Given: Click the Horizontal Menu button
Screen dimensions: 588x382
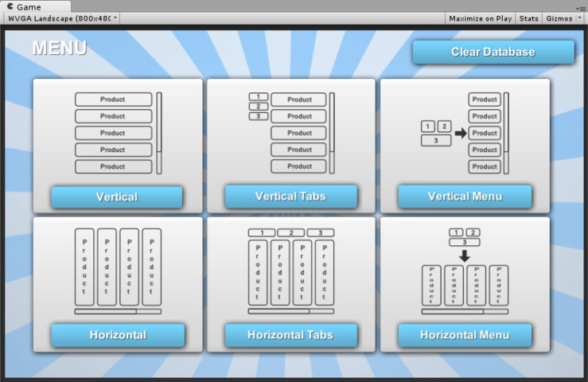Looking at the screenshot, I should (x=465, y=335).
